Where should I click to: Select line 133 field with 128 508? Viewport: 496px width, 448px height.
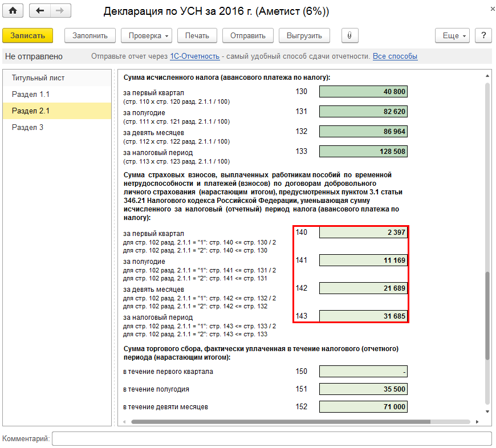[x=363, y=152]
